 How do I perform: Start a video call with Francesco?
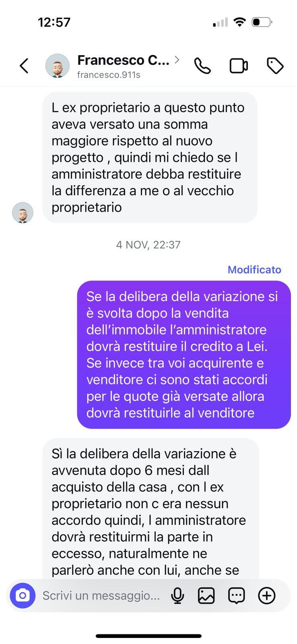pos(239,66)
